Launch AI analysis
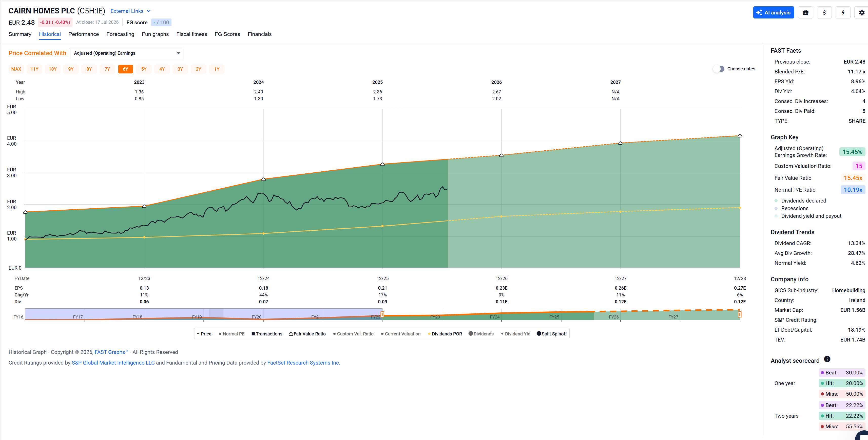The width and height of the screenshot is (868, 440). click(774, 12)
